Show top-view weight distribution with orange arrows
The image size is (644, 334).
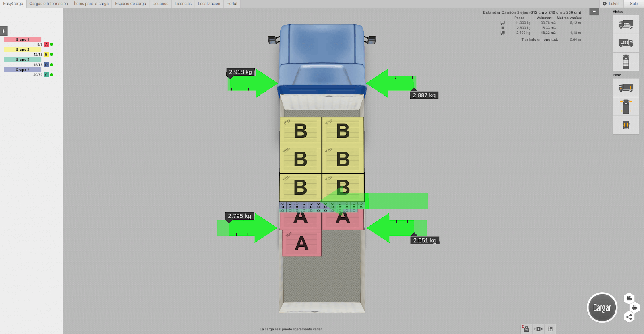[625, 107]
